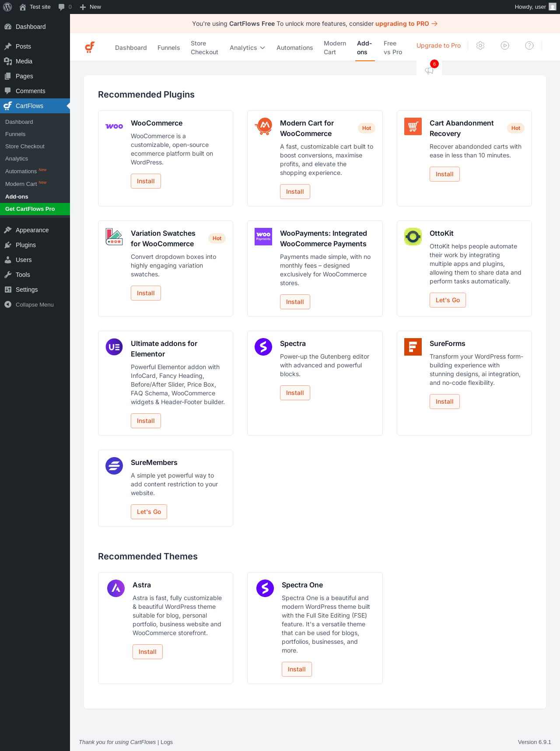The image size is (560, 751).
Task: Click the Spectra One theme icon
Action: coord(265,588)
